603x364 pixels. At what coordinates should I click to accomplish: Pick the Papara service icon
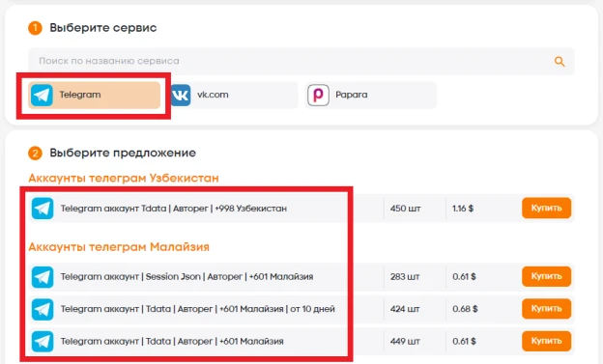pos(318,95)
